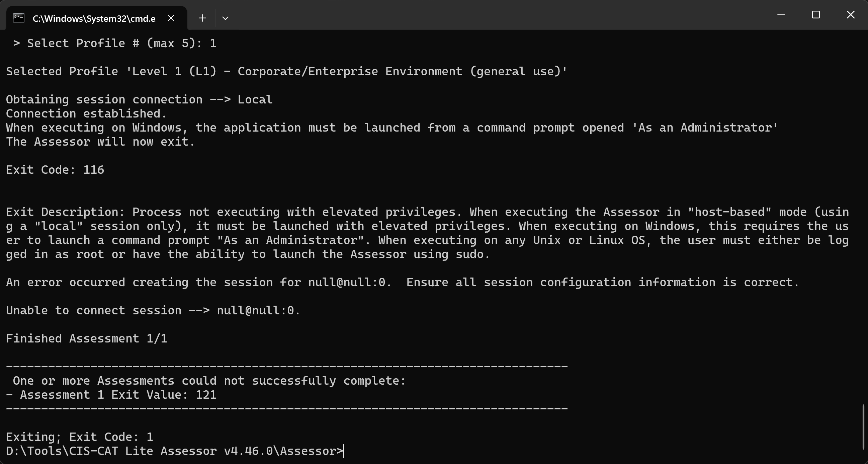868x464 pixels.
Task: Click 'Assessment 1 Exit Value: 121' line
Action: (x=111, y=395)
